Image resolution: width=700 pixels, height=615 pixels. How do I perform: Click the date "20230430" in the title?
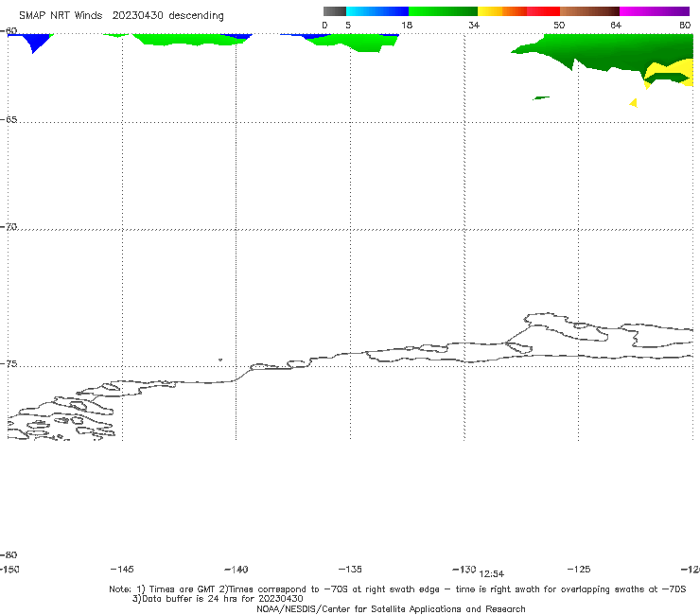point(137,16)
